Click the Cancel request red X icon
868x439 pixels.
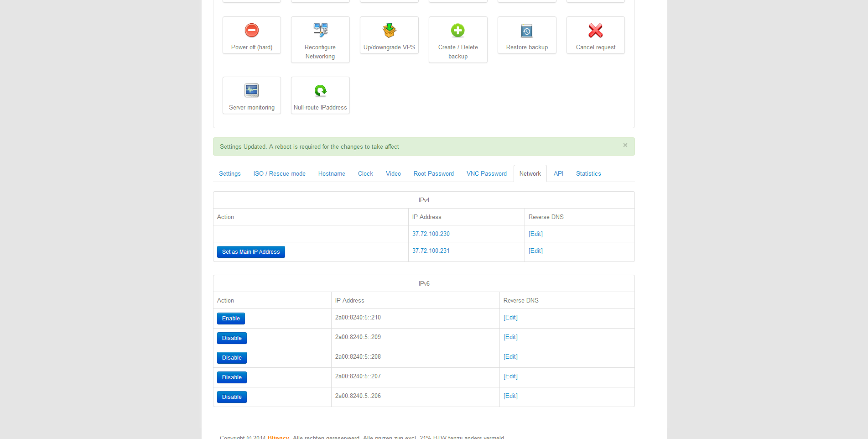pyautogui.click(x=596, y=31)
